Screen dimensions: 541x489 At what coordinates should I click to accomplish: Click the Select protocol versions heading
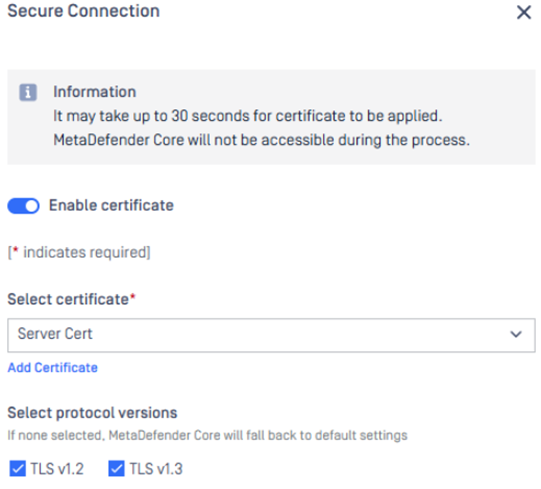[x=92, y=413]
